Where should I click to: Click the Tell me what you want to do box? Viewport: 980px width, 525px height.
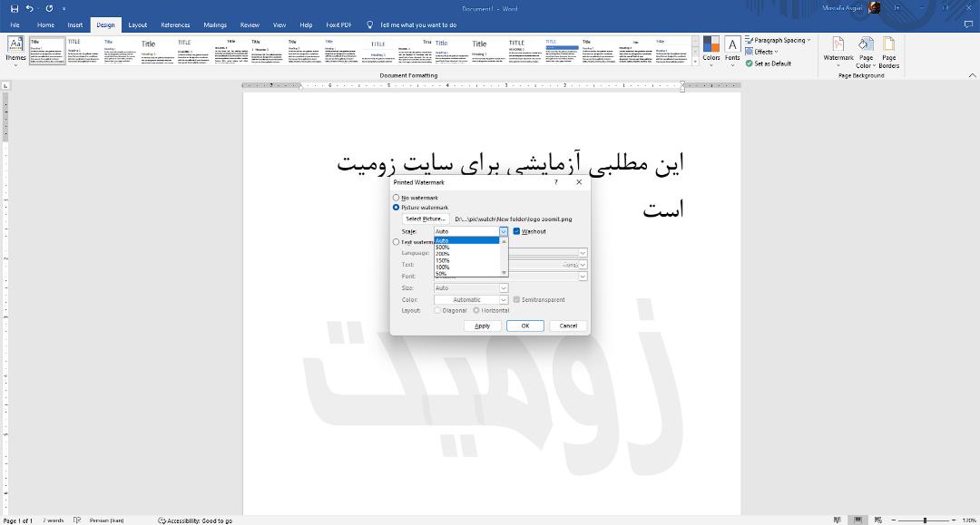click(418, 25)
